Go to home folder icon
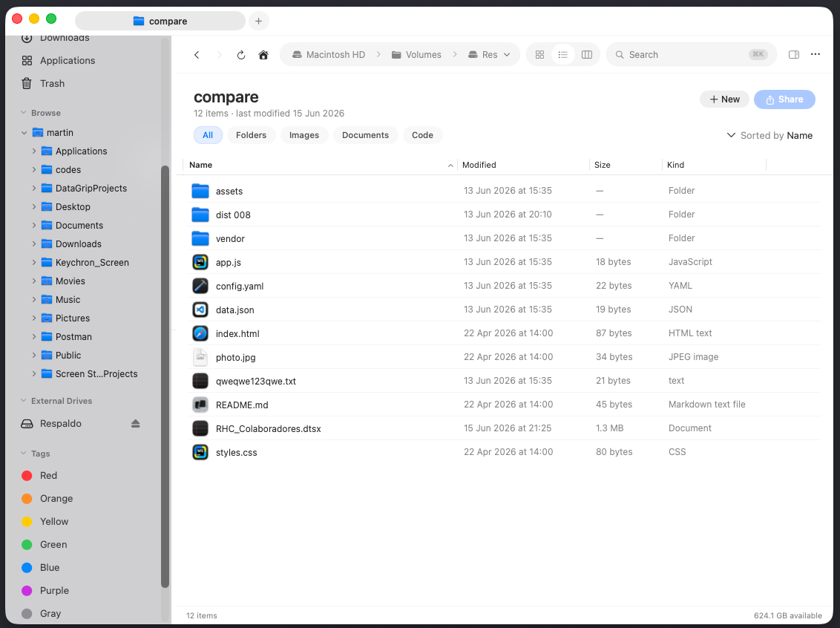Screen dimensions: 840x628 pos(263,55)
